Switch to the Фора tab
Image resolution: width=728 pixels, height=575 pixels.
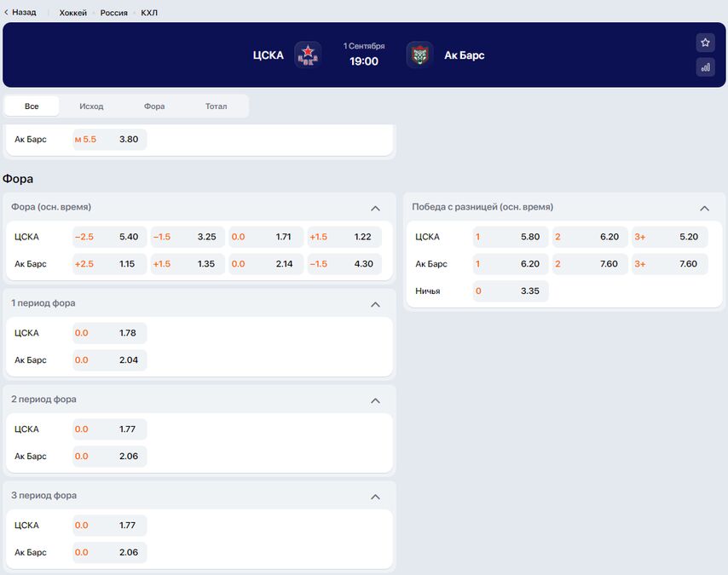point(154,106)
